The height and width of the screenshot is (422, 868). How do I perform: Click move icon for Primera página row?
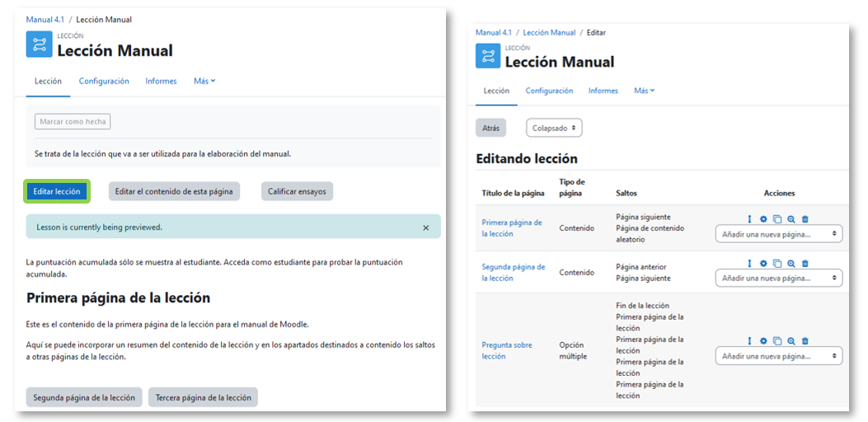point(749,218)
